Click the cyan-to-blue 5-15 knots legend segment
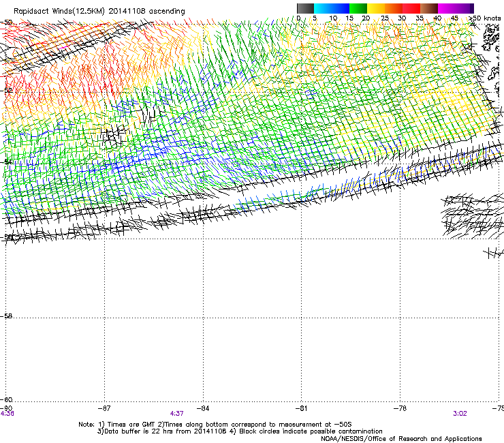 pos(332,8)
